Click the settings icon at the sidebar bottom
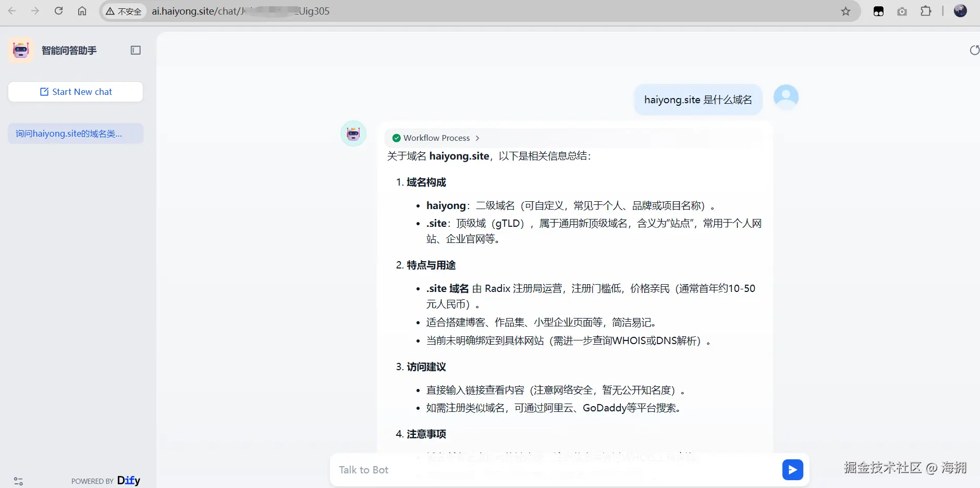Screen dimensions: 980x488 click(18, 481)
